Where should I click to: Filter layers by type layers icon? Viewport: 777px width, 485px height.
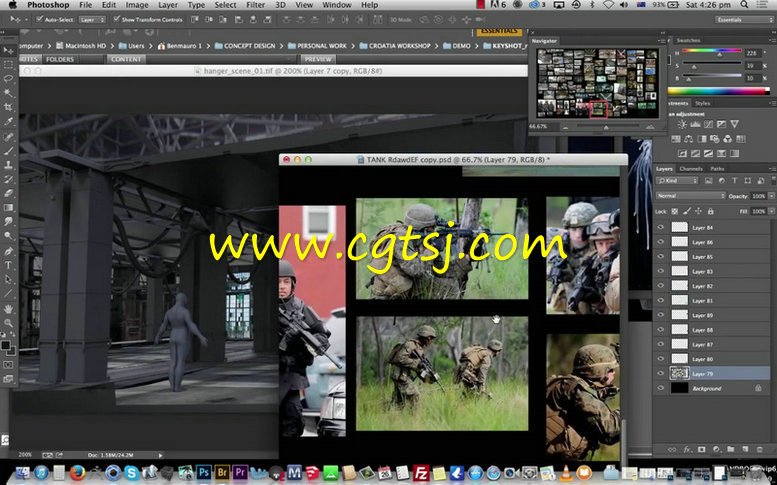(x=735, y=181)
